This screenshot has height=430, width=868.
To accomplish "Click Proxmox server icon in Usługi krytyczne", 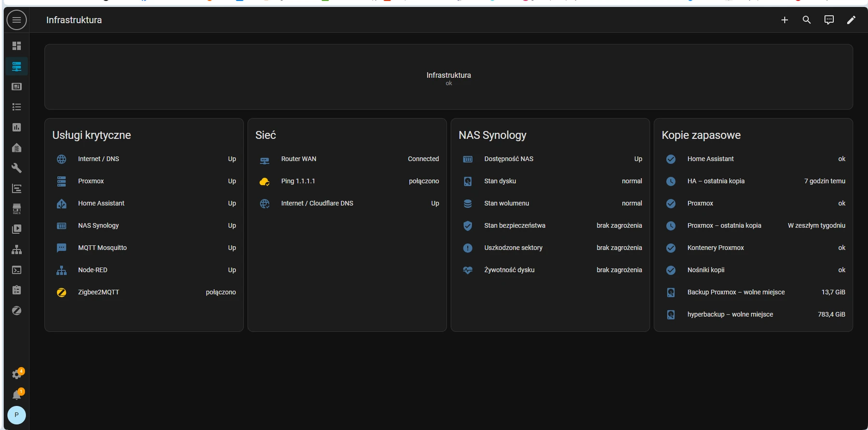I will pos(62,181).
